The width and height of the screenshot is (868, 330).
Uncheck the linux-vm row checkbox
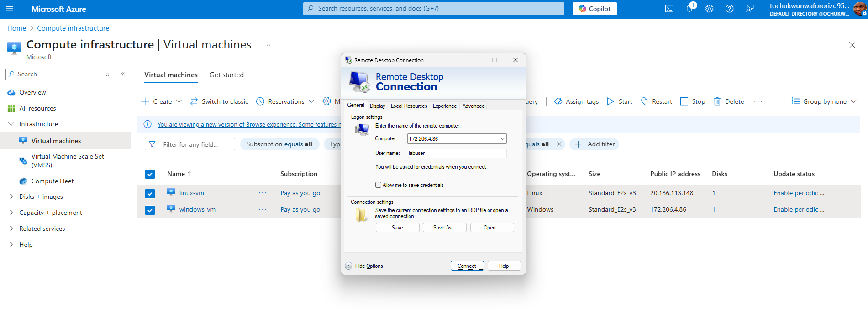(150, 194)
